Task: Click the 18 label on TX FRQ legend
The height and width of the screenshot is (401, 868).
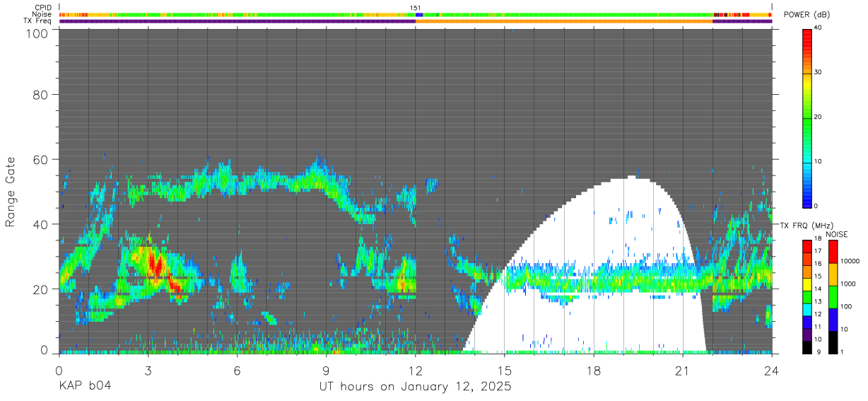Action: point(816,238)
